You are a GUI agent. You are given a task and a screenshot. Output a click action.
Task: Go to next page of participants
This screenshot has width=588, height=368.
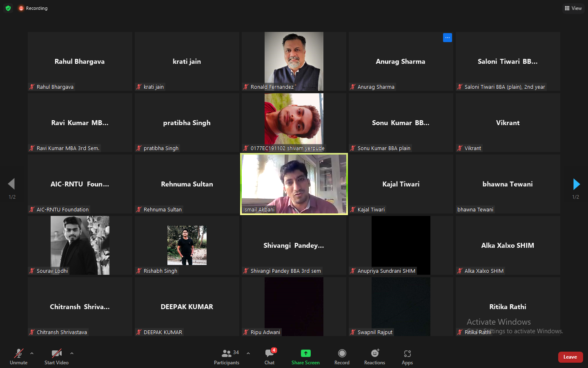coord(576,184)
